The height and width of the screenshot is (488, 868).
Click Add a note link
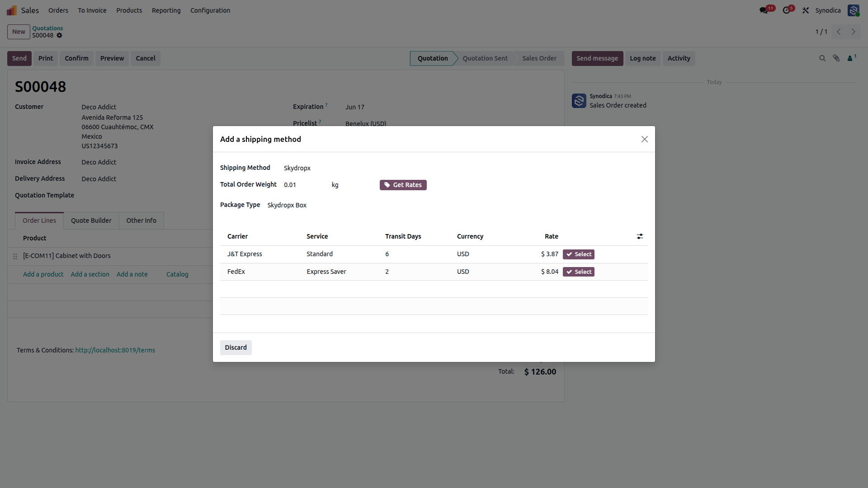(x=132, y=274)
